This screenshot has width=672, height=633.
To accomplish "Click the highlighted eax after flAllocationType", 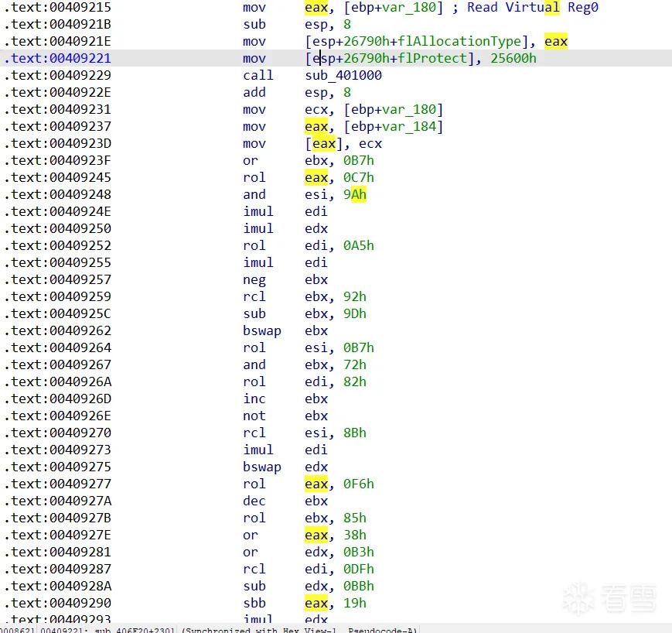I will pyautogui.click(x=556, y=42).
